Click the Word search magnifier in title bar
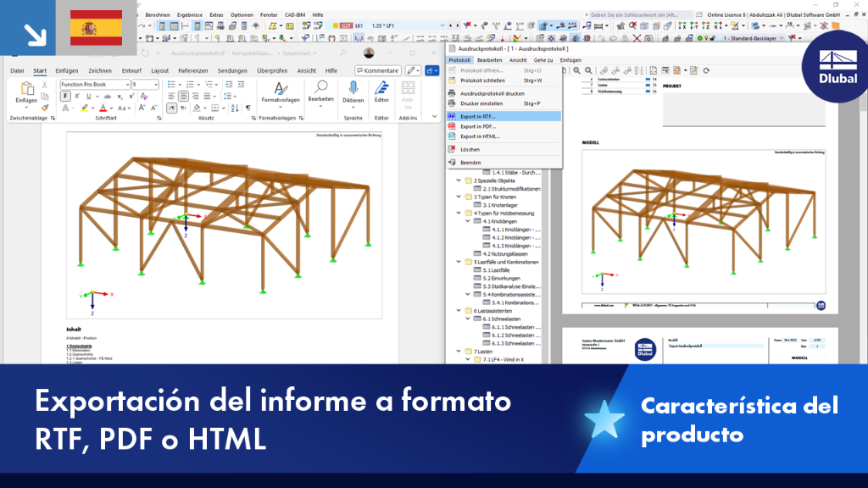Image resolution: width=868 pixels, height=488 pixels. coord(343,53)
